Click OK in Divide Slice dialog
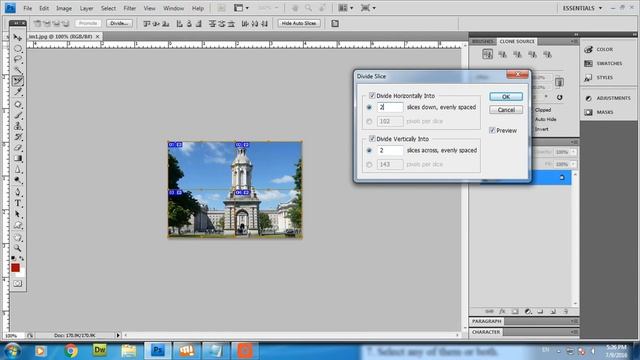 click(x=506, y=97)
